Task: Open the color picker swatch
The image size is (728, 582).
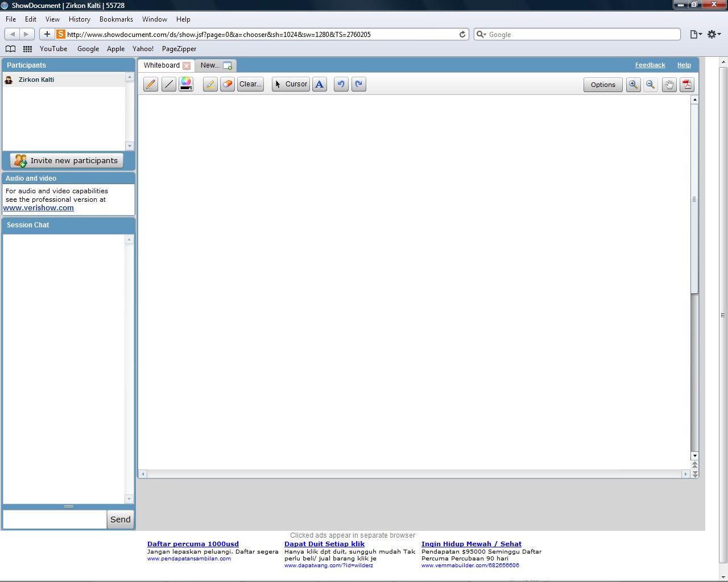Action: (186, 84)
